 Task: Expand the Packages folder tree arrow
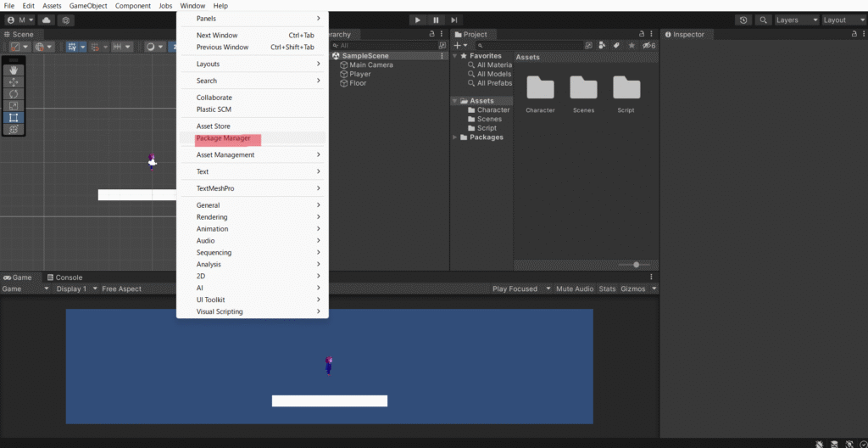[455, 137]
